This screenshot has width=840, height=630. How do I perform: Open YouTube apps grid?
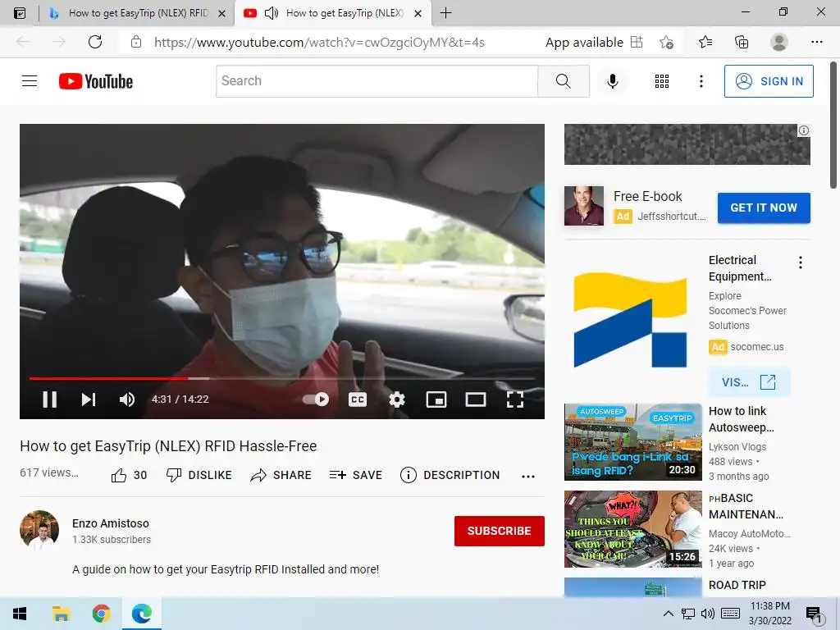[x=662, y=81]
